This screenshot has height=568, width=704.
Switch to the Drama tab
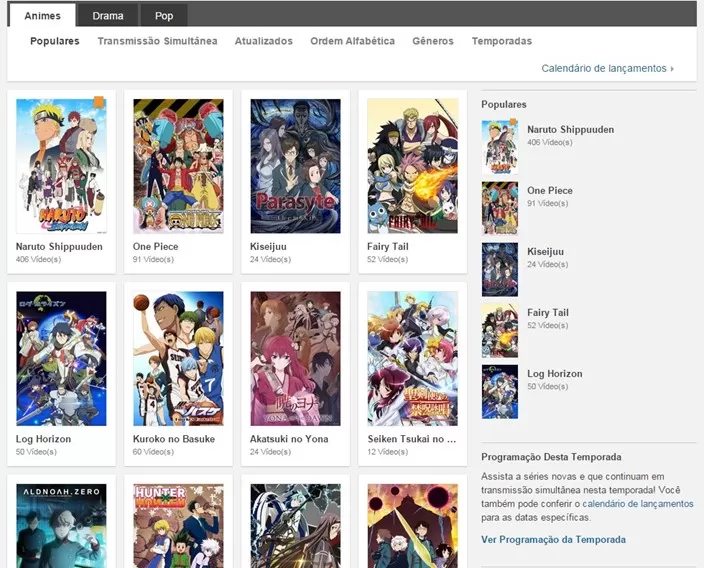108,16
